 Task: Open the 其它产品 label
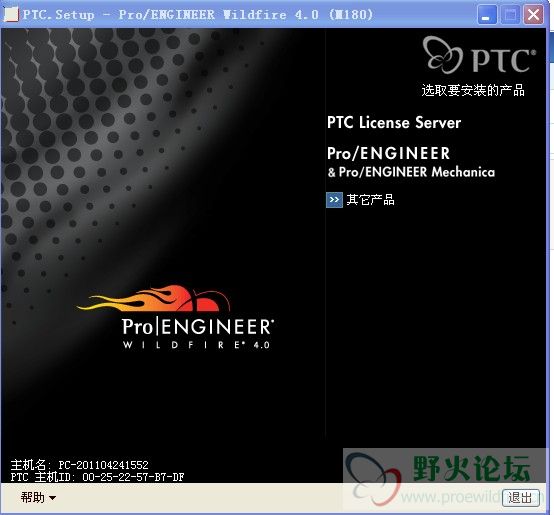pyautogui.click(x=370, y=200)
